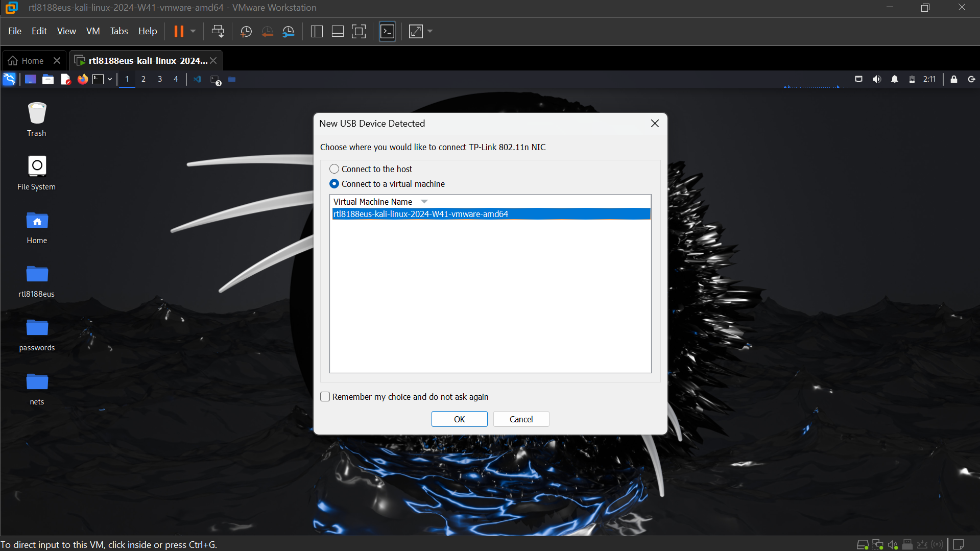Launch Firefox from the Kali panel

(x=82, y=79)
